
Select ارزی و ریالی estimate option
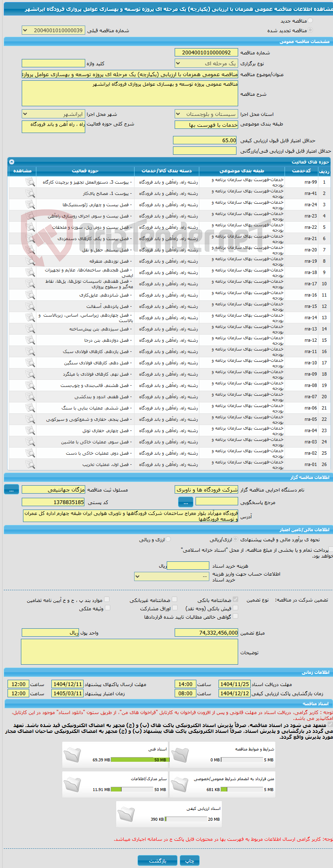(x=168, y=540)
